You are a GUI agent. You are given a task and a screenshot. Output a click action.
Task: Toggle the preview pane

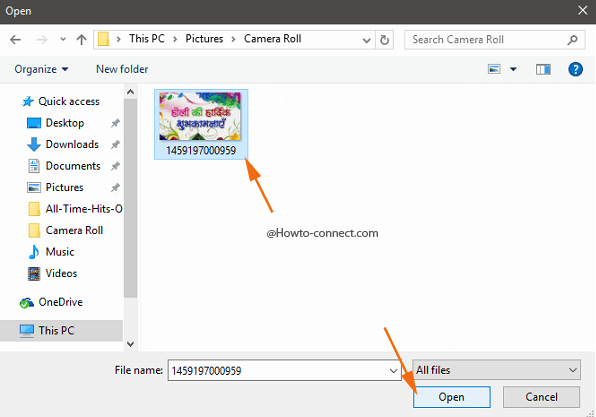(x=543, y=69)
